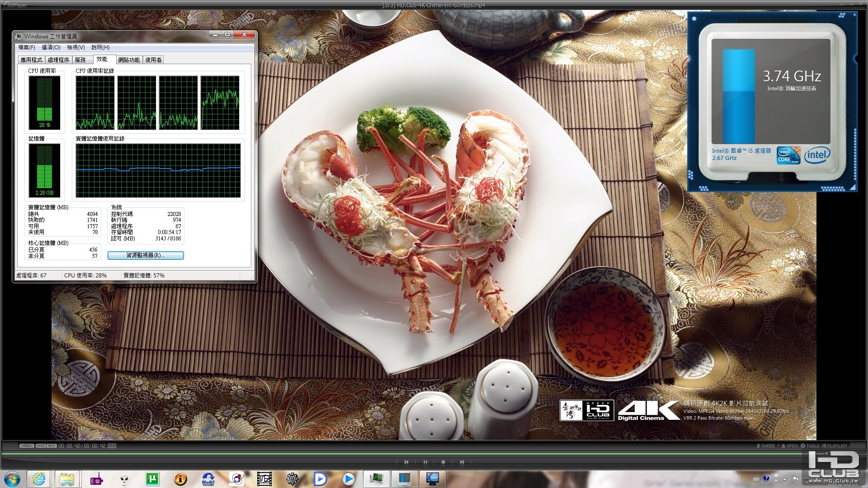Click TOOLS in the player bar
The width and height of the screenshot is (868, 488).
(810, 446)
